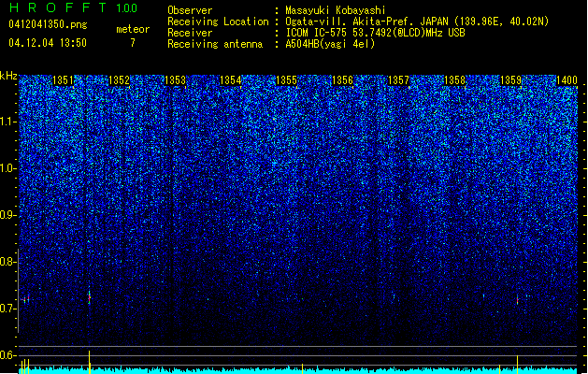Screen dimensions: 588x374
Task: Click the meteor count value 7
Action: (133, 43)
